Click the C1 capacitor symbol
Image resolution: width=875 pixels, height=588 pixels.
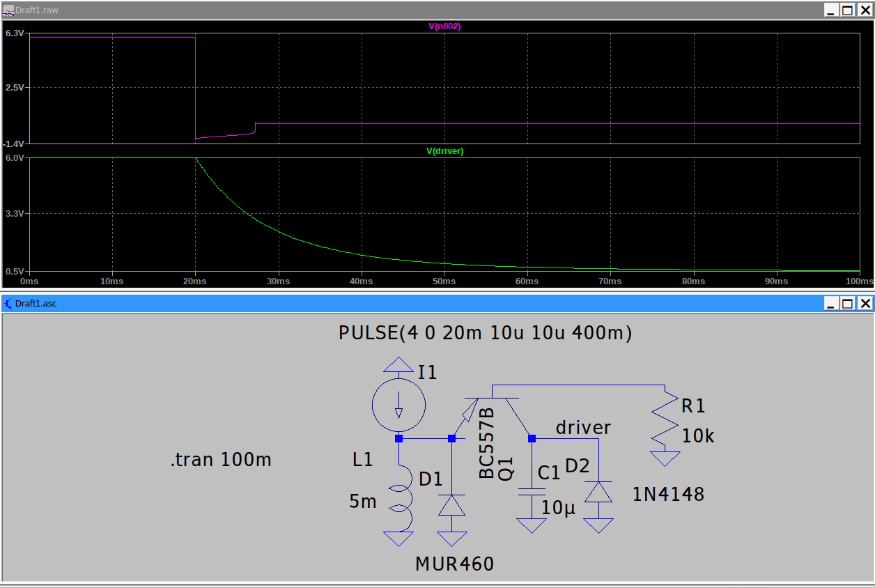(x=532, y=492)
